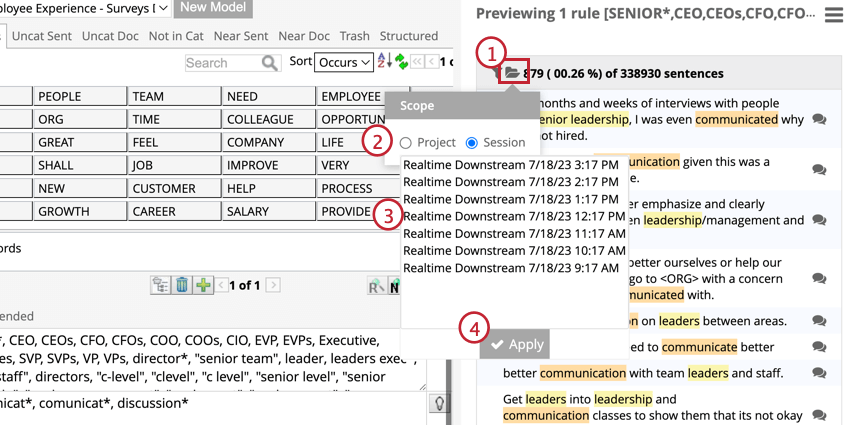
Task: Select the Session scope radio button
Action: pos(472,143)
